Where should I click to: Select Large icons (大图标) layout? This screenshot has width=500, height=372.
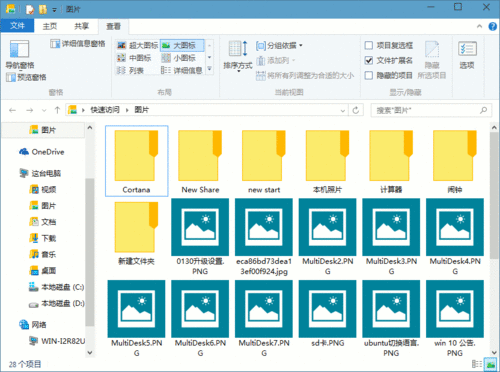pyautogui.click(x=182, y=45)
